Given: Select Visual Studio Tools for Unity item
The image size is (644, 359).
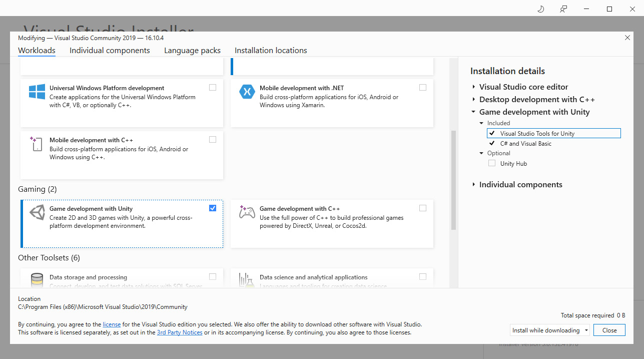Looking at the screenshot, I should point(553,134).
